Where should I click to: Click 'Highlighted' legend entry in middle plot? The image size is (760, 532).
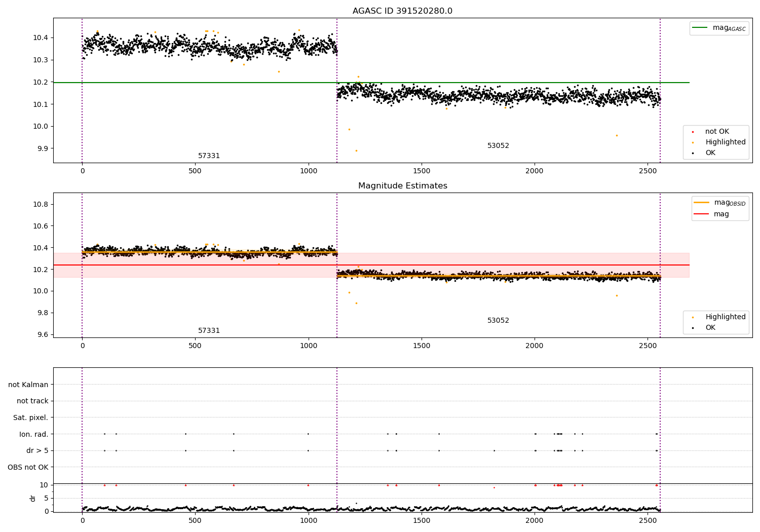point(726,317)
